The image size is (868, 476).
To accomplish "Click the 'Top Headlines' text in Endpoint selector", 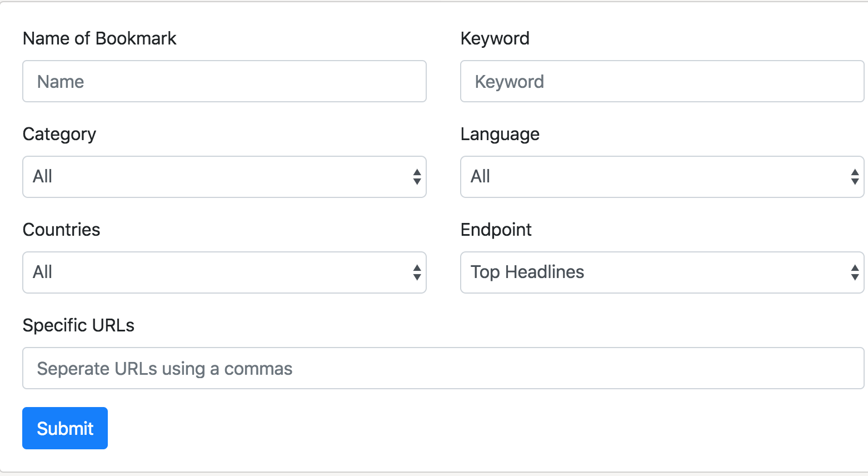I will pos(527,272).
